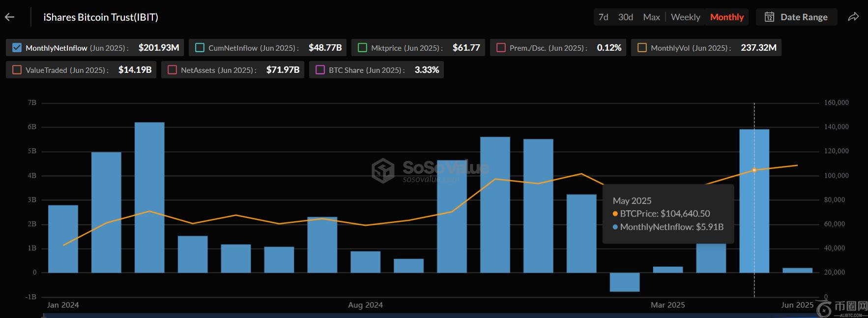868x318 pixels.
Task: Select the Max time range
Action: pos(651,17)
